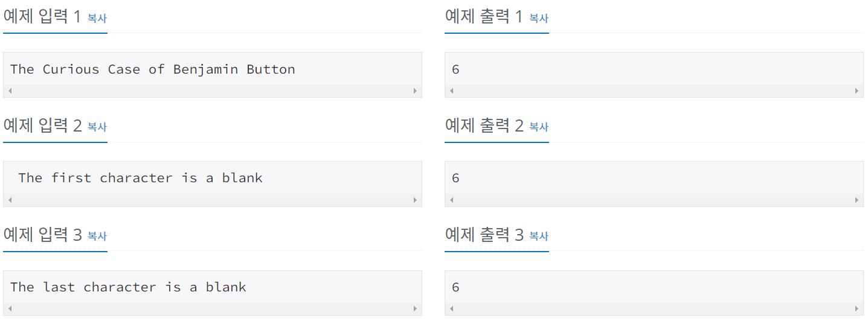Screen dimensions: 868x321
Task: Click the 예제 출력 2 value 6
Action: click(x=455, y=178)
